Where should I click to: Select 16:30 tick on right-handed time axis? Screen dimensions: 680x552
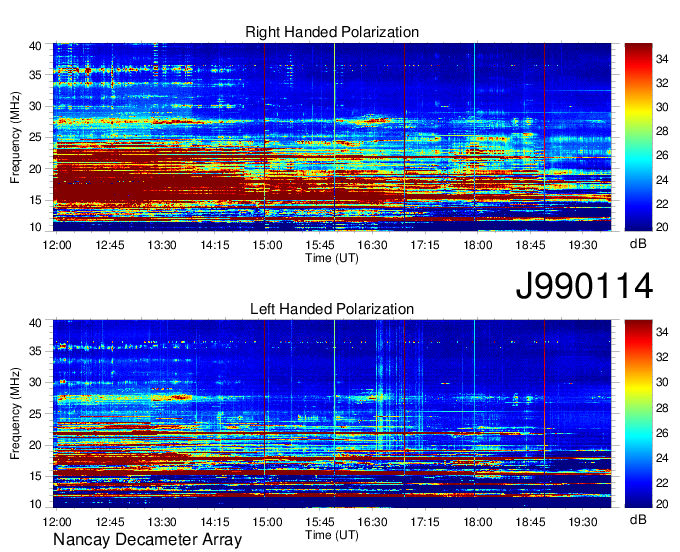click(373, 245)
